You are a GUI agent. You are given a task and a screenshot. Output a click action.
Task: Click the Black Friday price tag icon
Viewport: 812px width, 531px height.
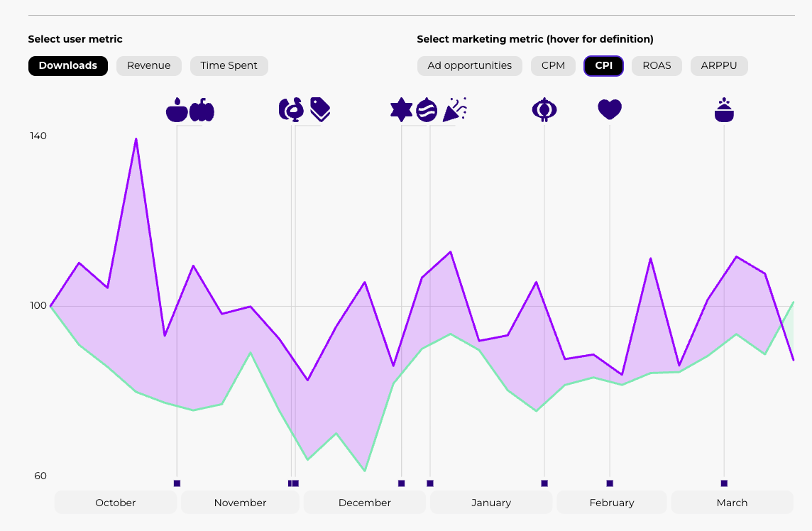[320, 109]
